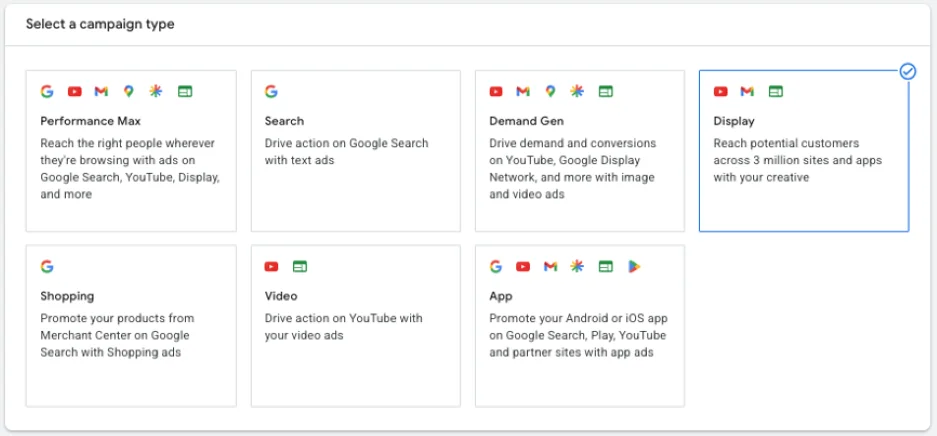Click the Google icon in Performance Max card
Image resolution: width=937 pixels, height=436 pixels.
tap(47, 91)
